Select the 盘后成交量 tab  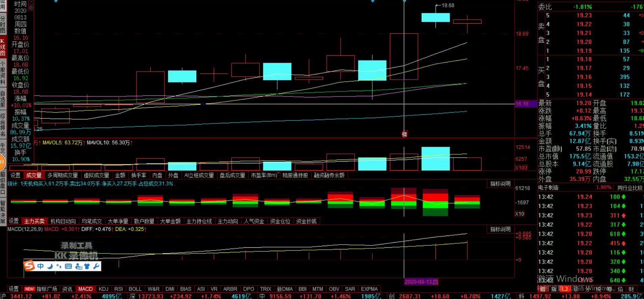(232, 175)
